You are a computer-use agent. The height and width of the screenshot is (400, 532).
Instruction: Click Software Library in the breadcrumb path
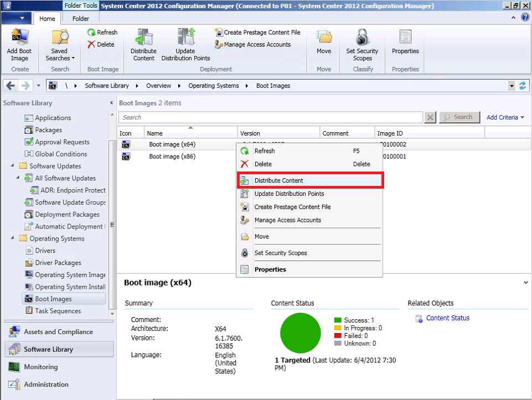(107, 86)
